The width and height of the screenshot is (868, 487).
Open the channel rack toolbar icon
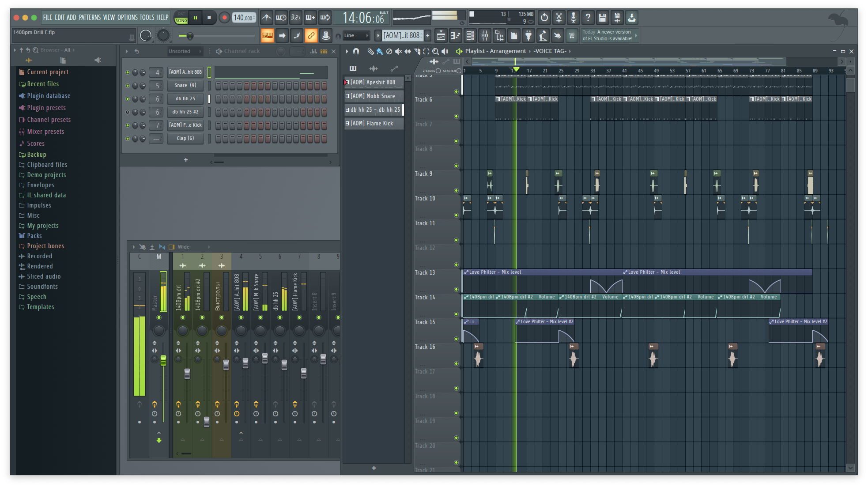[x=470, y=35]
